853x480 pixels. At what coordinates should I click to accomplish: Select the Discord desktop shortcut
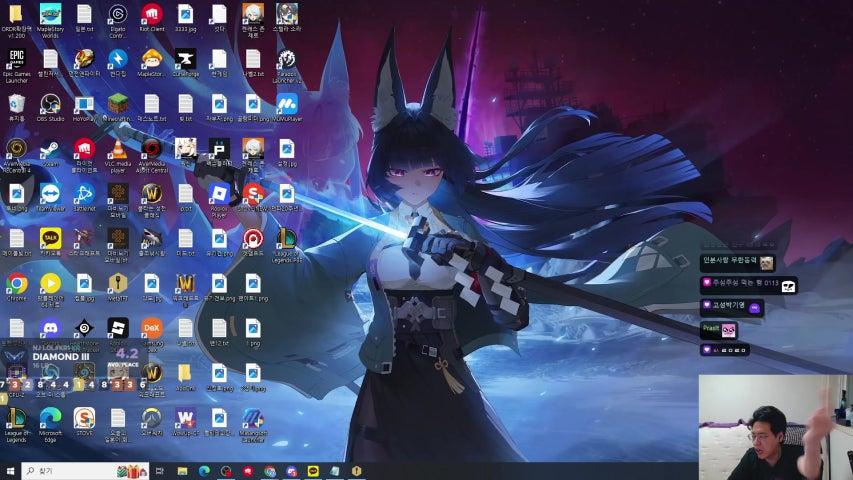pos(50,328)
